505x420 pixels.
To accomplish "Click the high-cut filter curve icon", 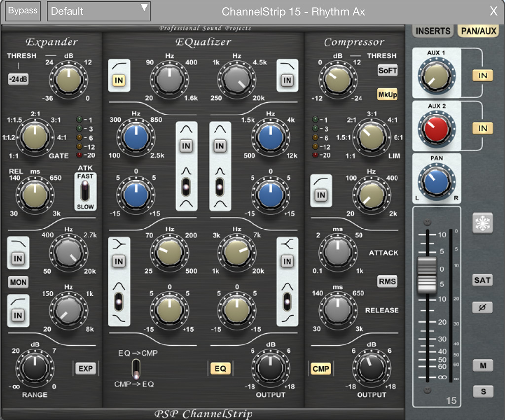I will tap(288, 66).
